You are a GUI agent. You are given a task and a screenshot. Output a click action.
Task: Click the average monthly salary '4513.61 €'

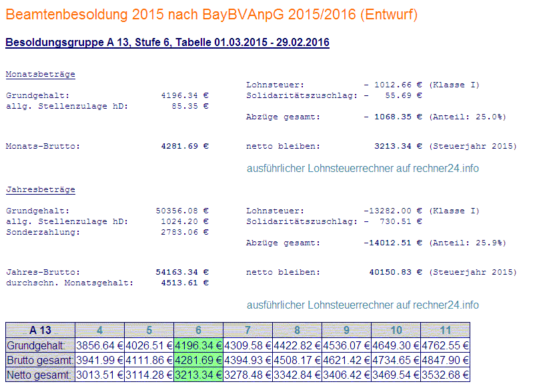click(x=185, y=283)
